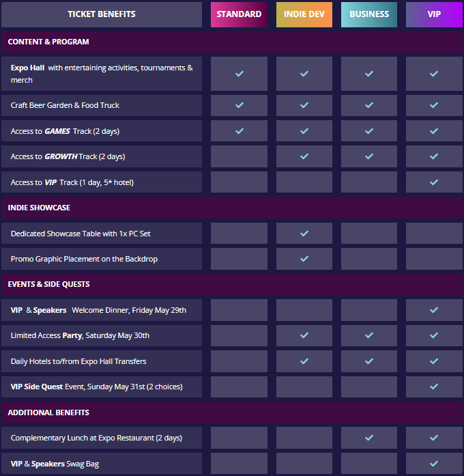The height and width of the screenshot is (476, 464).
Task: Click the Indie Dev checkmark for Promo Graphic Placement
Action: [304, 259]
